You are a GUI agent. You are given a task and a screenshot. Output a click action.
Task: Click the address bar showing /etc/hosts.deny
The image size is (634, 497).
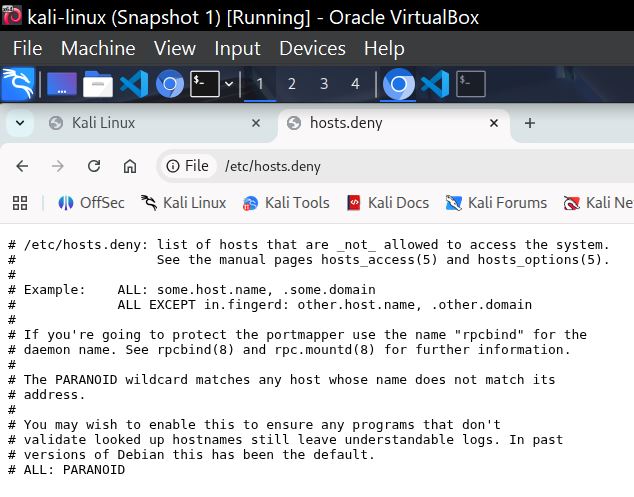point(400,166)
